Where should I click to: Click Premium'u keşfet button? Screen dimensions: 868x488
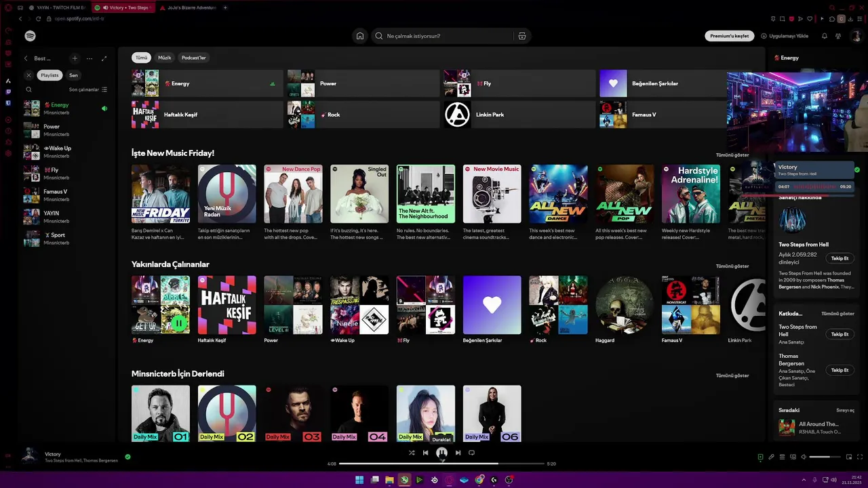730,36
